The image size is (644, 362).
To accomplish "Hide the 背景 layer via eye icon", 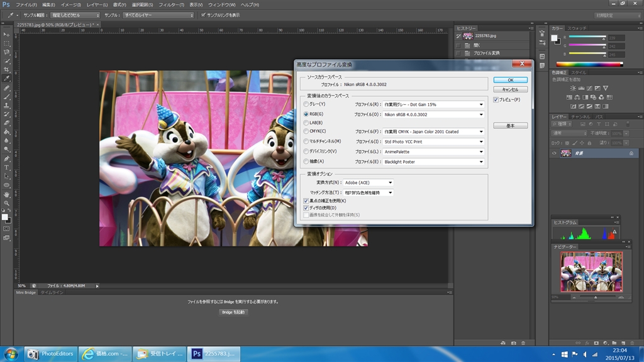I will [554, 153].
